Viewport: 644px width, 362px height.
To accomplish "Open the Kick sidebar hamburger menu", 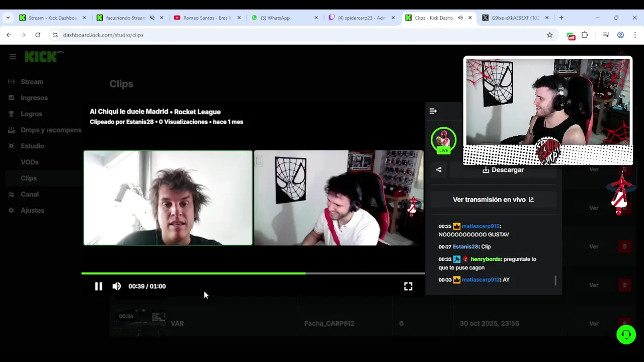I will point(13,57).
